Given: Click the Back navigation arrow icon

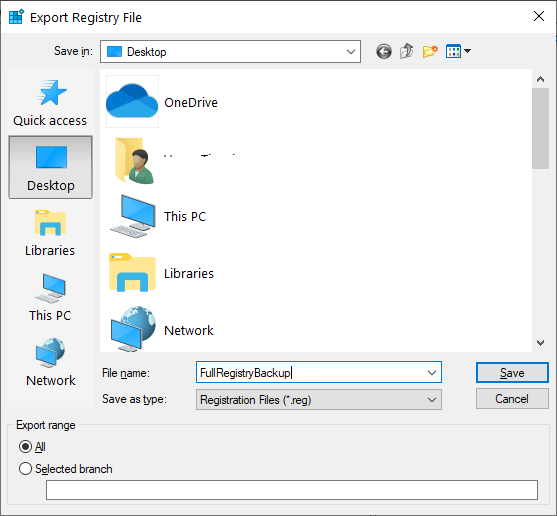Looking at the screenshot, I should [384, 51].
